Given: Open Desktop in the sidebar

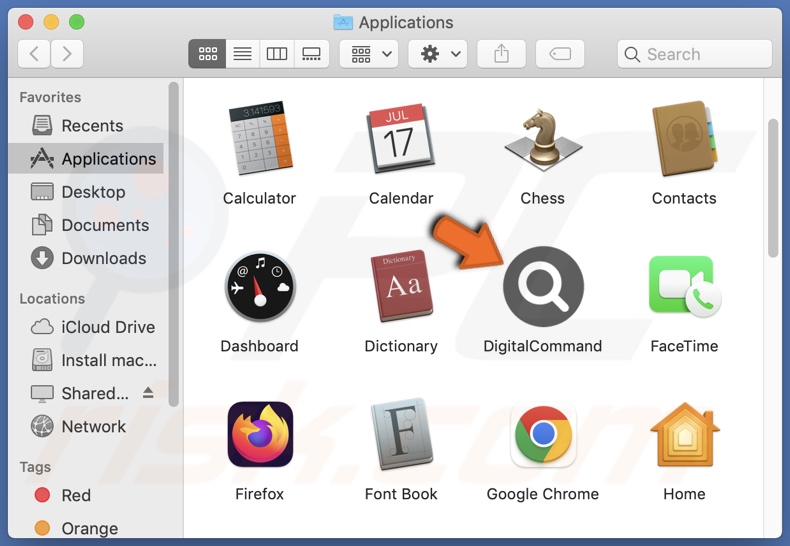Looking at the screenshot, I should tap(86, 192).
